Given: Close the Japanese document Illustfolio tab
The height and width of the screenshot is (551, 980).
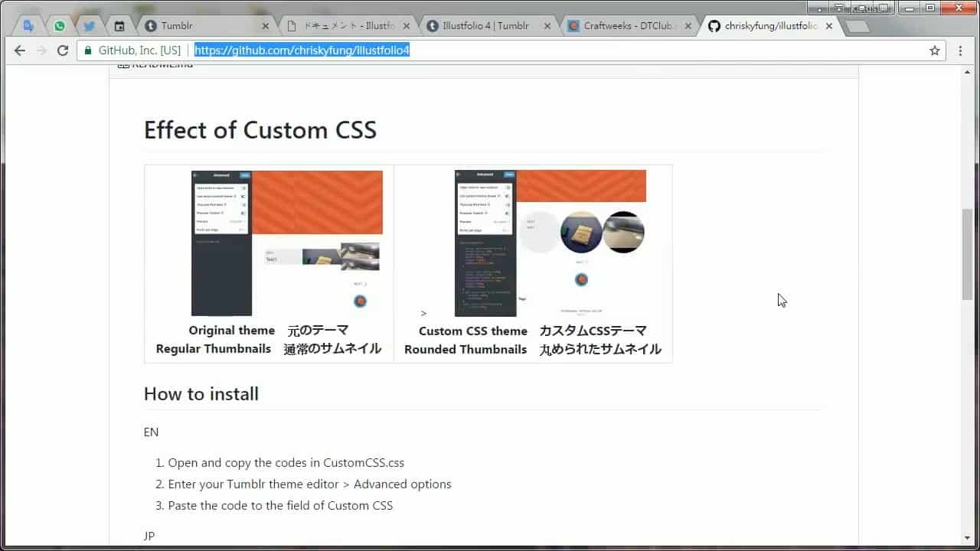Looking at the screenshot, I should point(407,26).
